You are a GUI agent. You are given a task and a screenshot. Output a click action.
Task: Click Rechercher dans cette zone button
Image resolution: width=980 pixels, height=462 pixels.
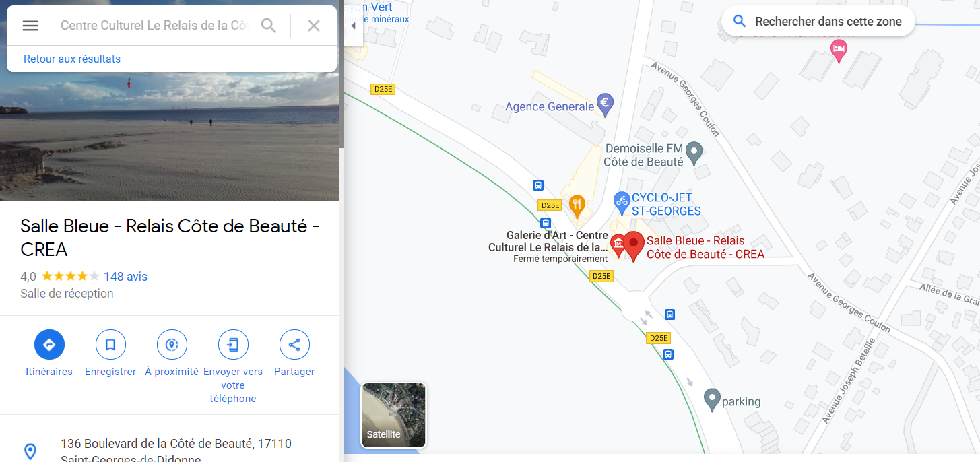click(818, 22)
